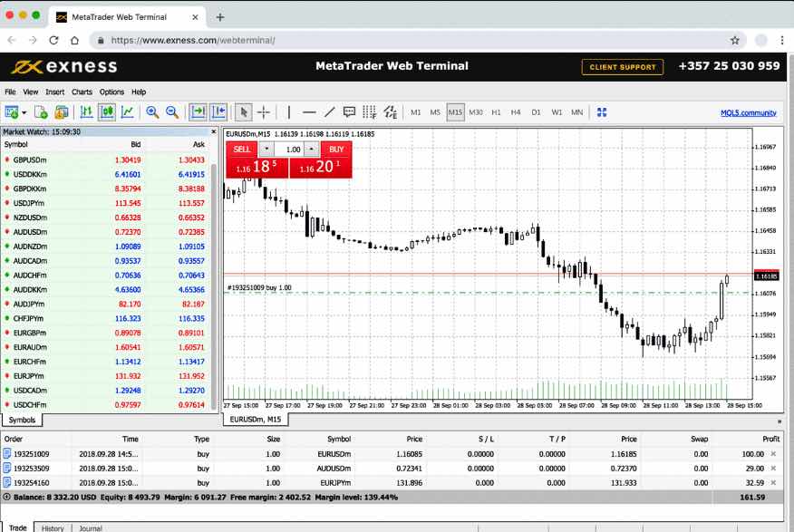Select the trendline drawing tool
Viewport: 794px width, 532px height.
[x=329, y=112]
